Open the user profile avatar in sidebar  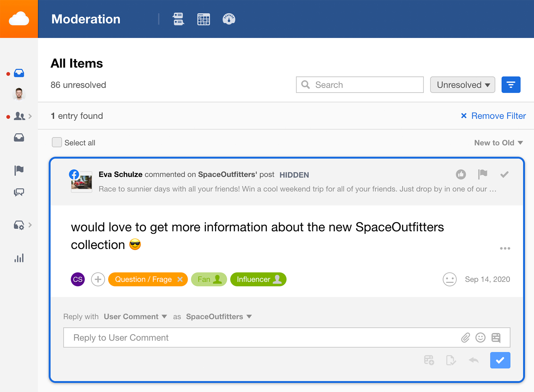click(19, 94)
